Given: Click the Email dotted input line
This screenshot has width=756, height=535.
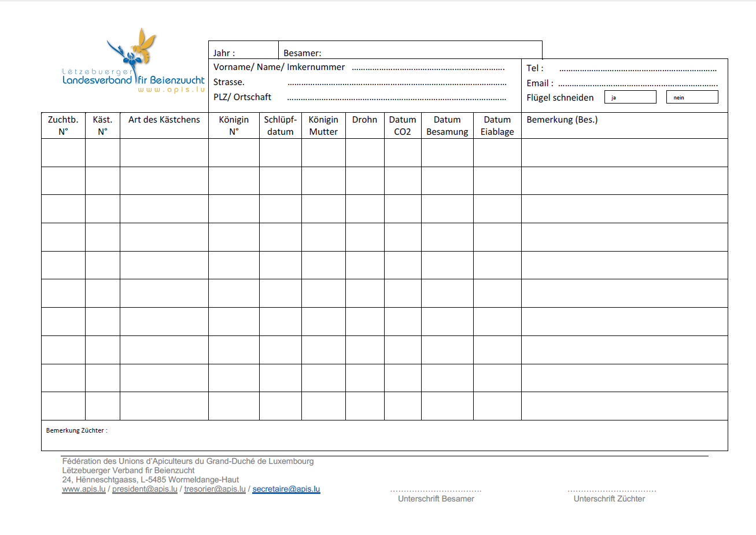Looking at the screenshot, I should coord(637,84).
